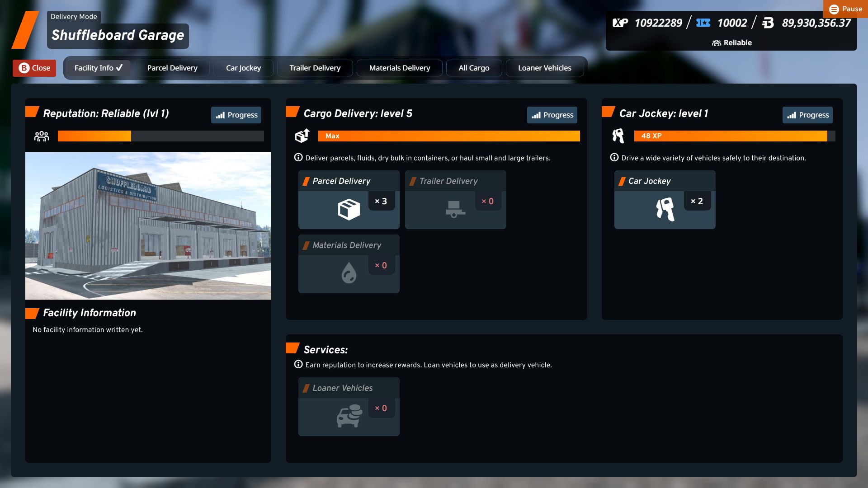Screen dimensions: 868x488
Task: Click the Shuffleboard facility photo
Action: pyautogui.click(x=148, y=226)
